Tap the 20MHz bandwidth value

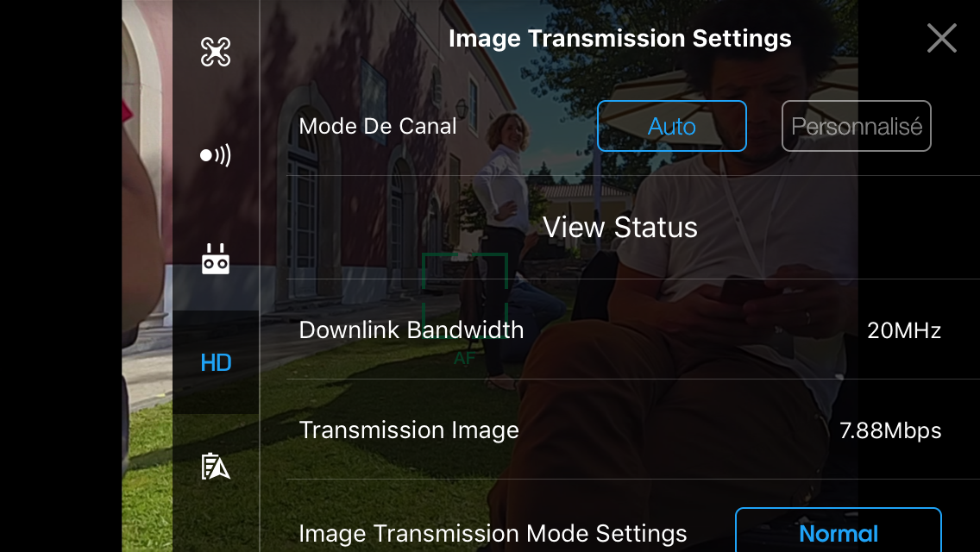pos(904,330)
